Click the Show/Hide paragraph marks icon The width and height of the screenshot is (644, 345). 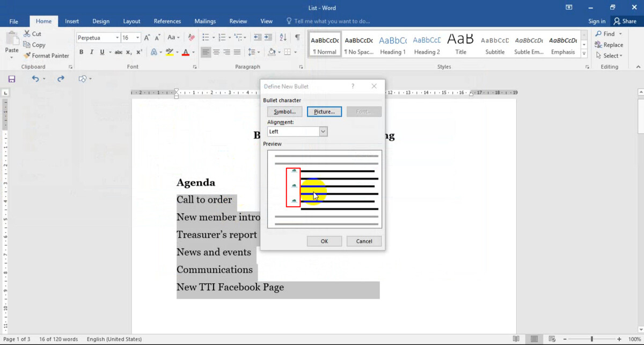point(297,37)
